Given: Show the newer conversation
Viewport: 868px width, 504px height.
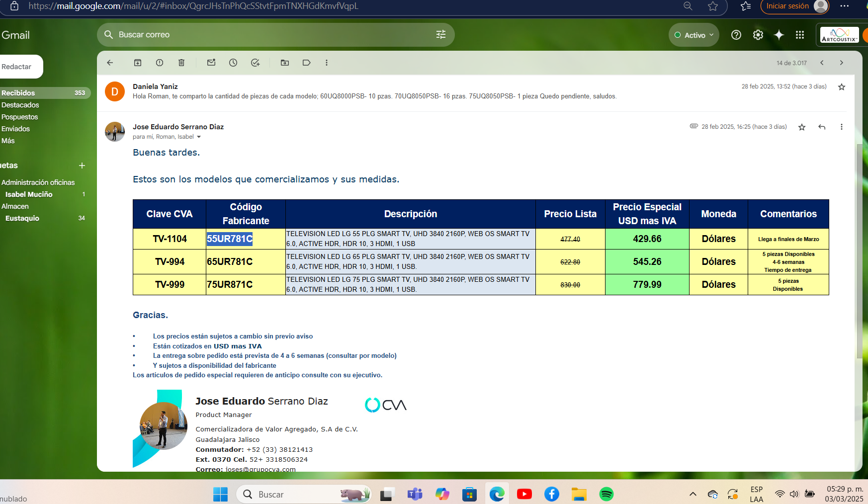Looking at the screenshot, I should pos(822,63).
